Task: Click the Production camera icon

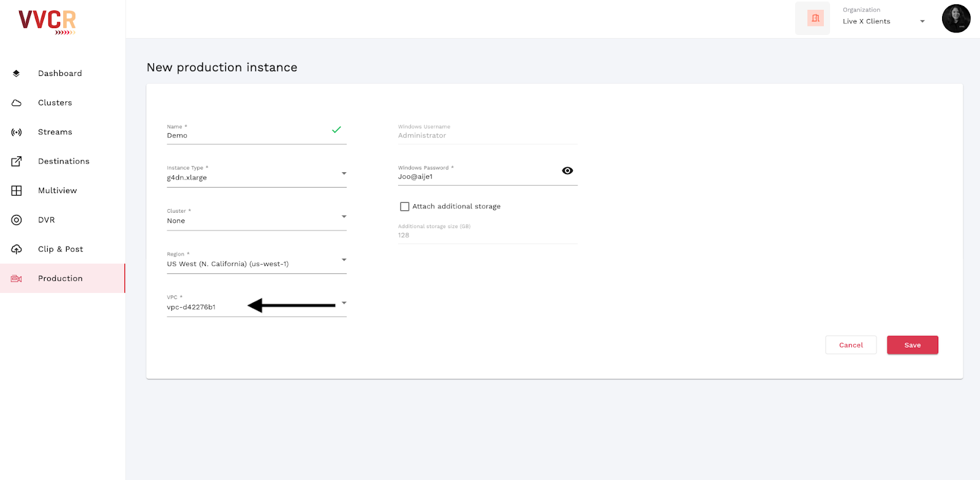Action: (17, 278)
